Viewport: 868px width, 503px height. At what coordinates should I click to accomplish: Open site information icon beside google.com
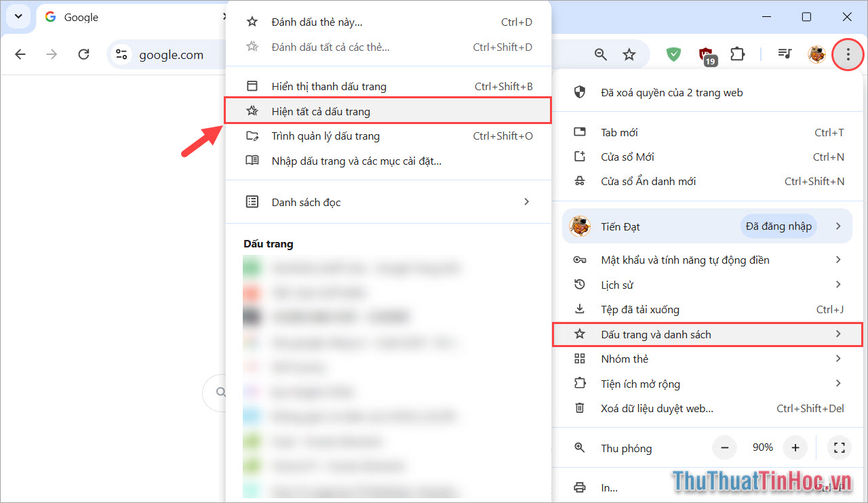pos(121,55)
